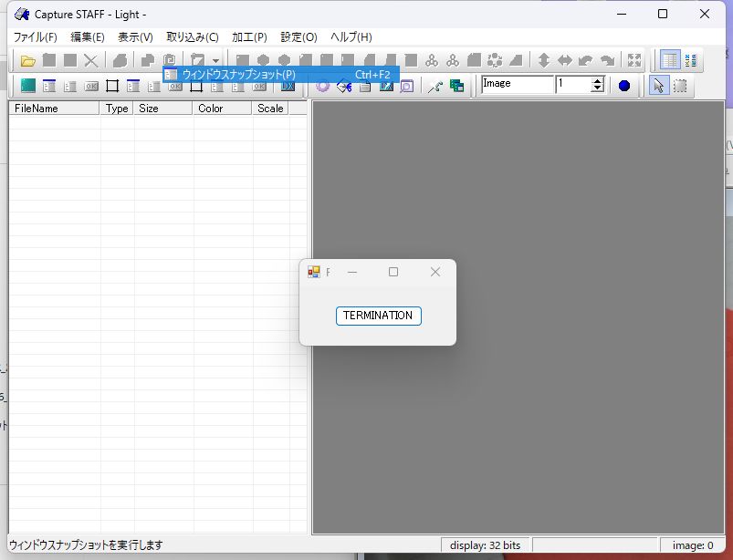Open the dropdown arrow beside the capture icon
The height and width of the screenshot is (560, 733).
tap(215, 61)
